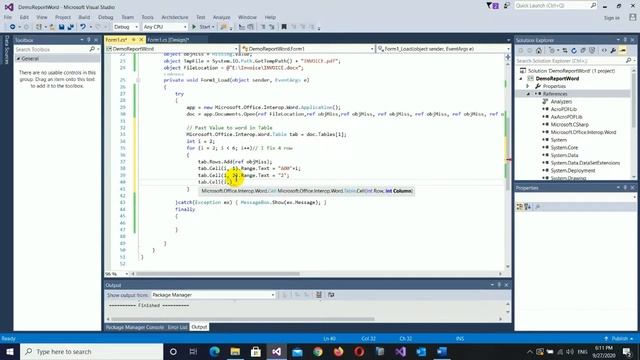Screen dimensions: 640x360
Task: Click in the Search Toolbox field
Action: [x=51, y=49]
